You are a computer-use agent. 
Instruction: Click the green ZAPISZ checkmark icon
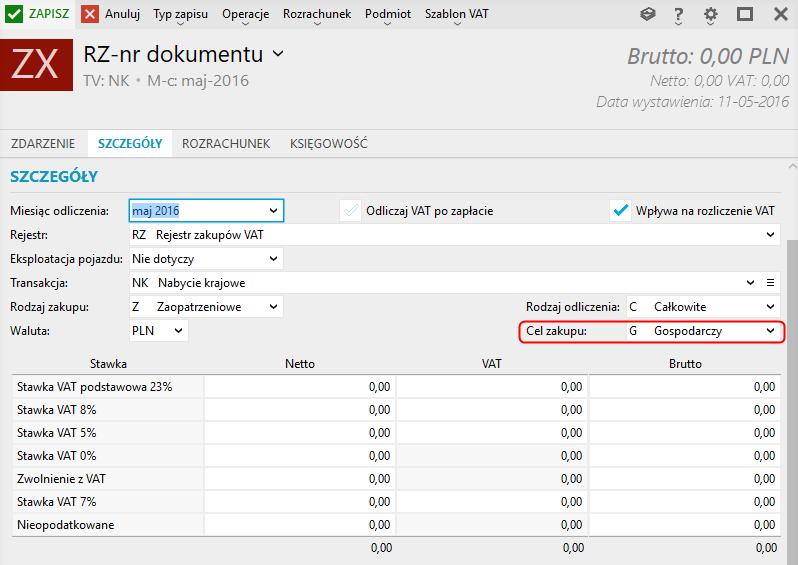(x=14, y=14)
